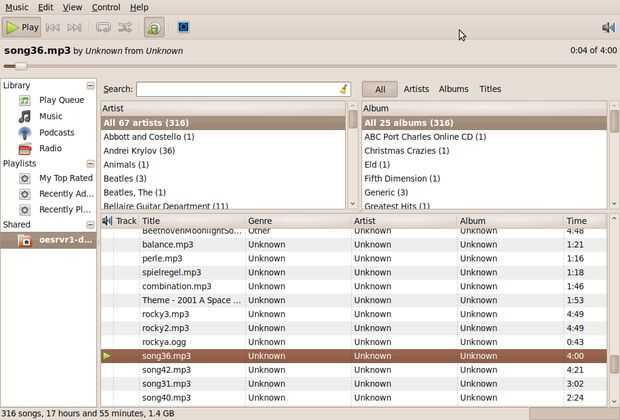Filter search by Albums
Screen dimensions: 620x420
click(x=454, y=89)
